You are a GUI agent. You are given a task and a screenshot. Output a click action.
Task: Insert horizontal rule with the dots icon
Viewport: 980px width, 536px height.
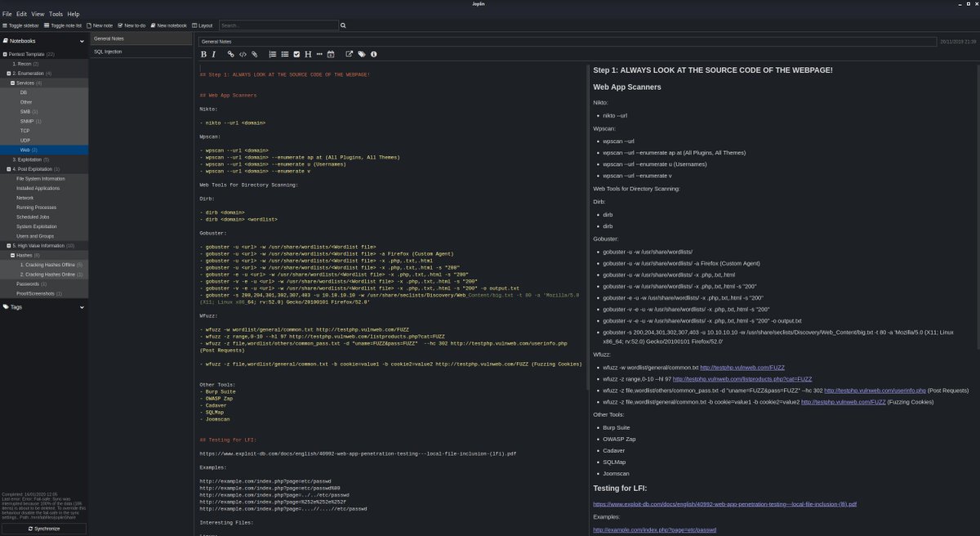[319, 54]
